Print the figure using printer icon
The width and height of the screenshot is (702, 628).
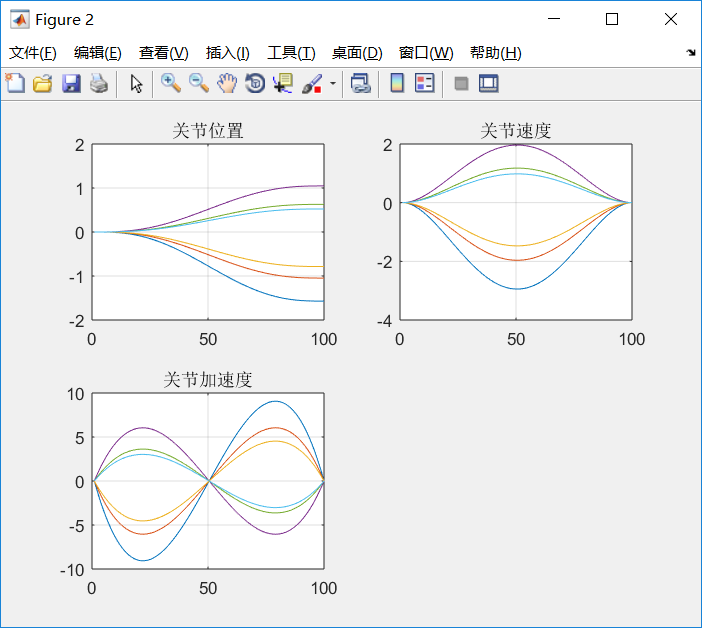(98, 84)
